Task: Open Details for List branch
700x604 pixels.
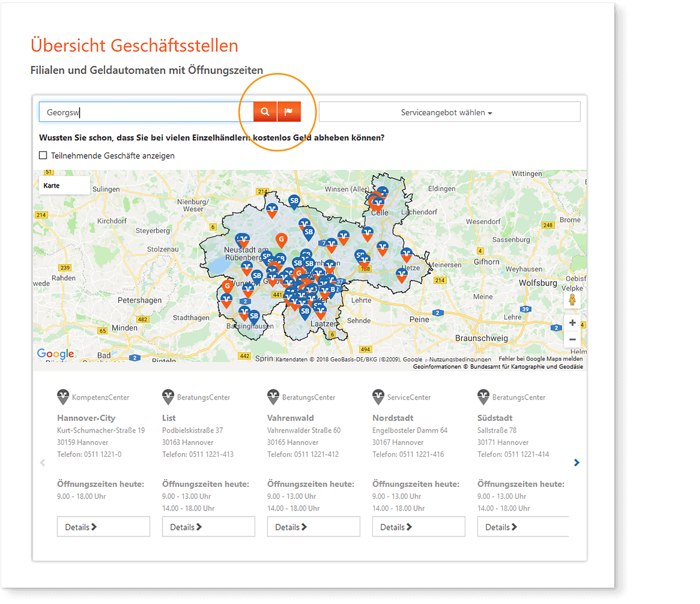Action: point(208,527)
